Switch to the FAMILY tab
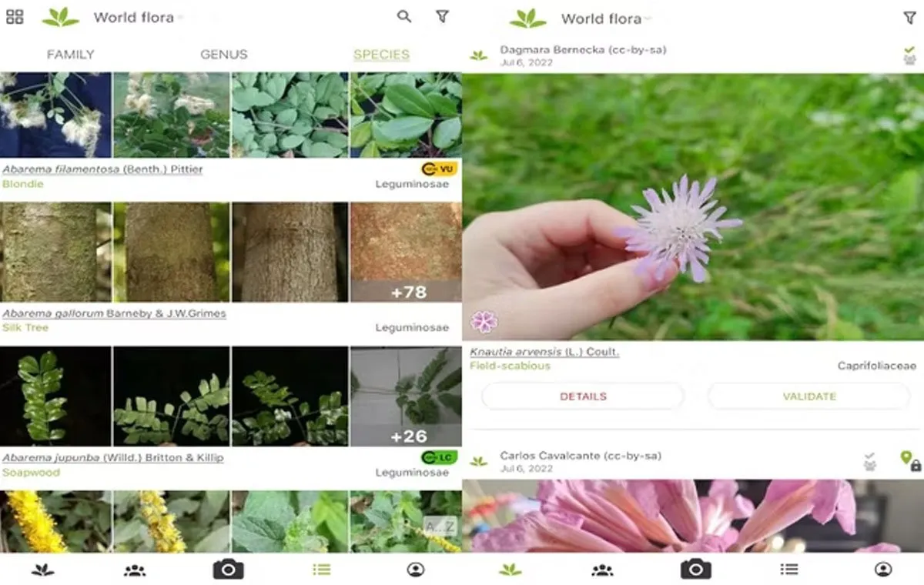The image size is (924, 585). (x=70, y=55)
